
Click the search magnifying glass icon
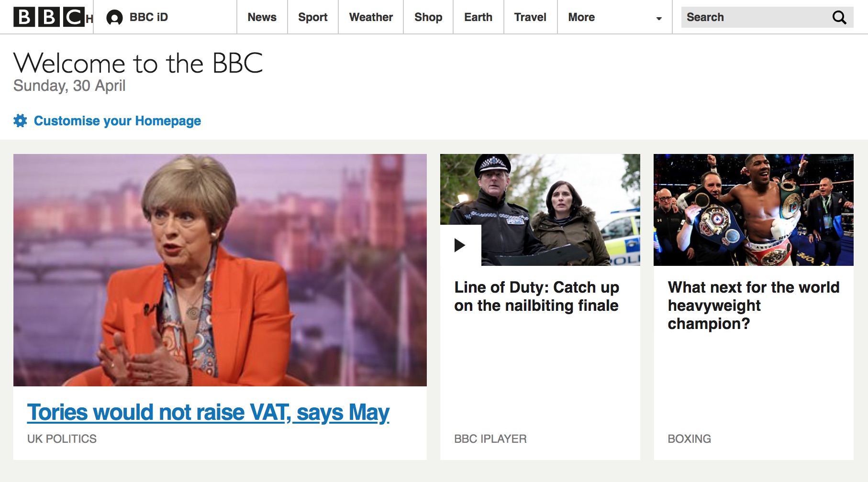point(840,17)
